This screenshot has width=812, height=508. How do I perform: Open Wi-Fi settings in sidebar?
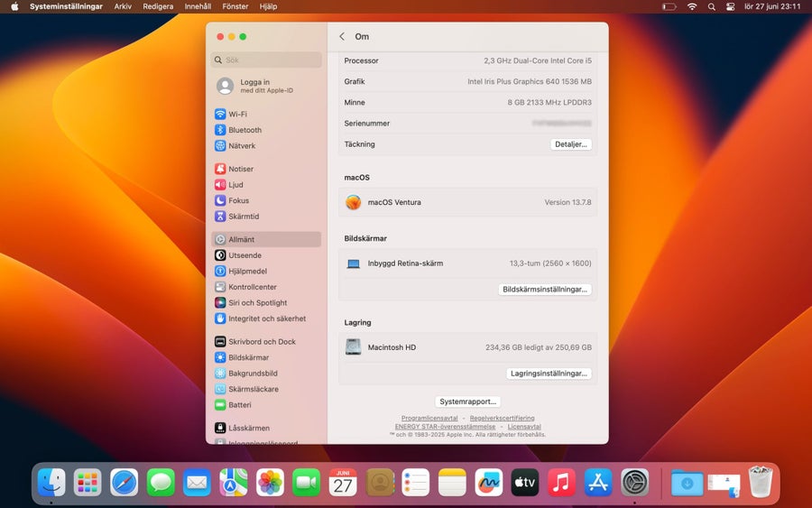point(266,114)
